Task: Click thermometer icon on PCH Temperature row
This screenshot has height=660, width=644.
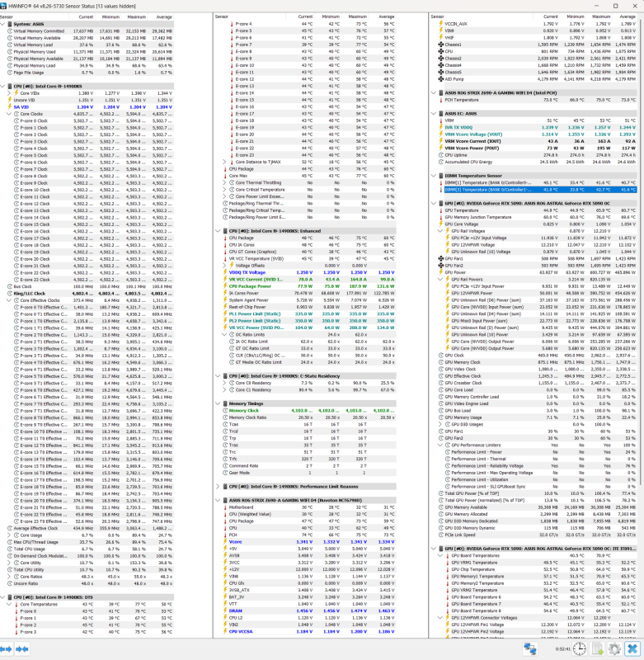Action: [x=441, y=100]
